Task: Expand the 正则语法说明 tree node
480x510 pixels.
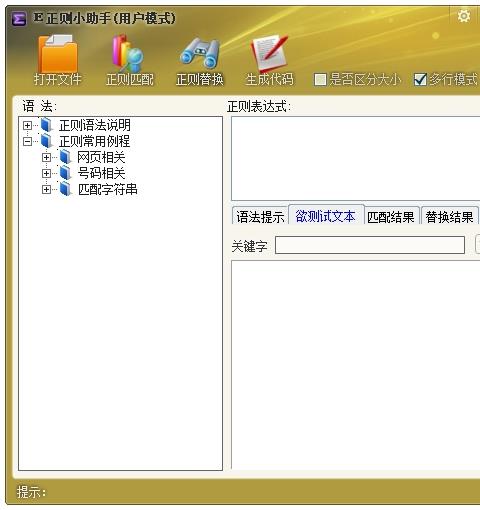Action: pyautogui.click(x=27, y=125)
